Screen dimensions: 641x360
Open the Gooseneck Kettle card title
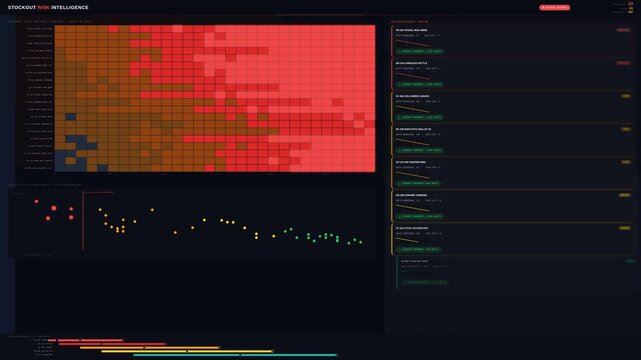click(x=411, y=63)
